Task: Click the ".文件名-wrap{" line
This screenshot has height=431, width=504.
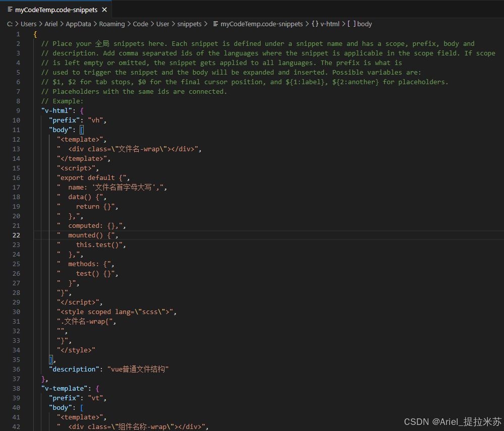Action: pyautogui.click(x=85, y=322)
